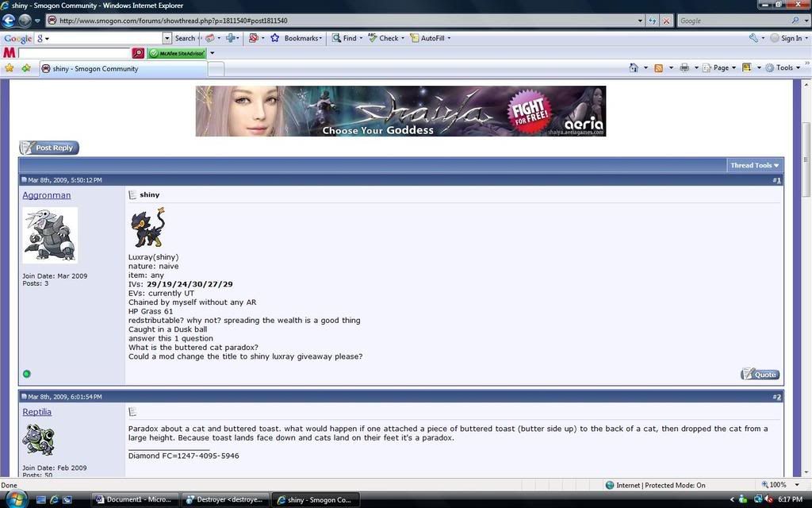Image resolution: width=812 pixels, height=508 pixels.
Task: Refresh the page using the address bar icon
Action: [x=653, y=21]
